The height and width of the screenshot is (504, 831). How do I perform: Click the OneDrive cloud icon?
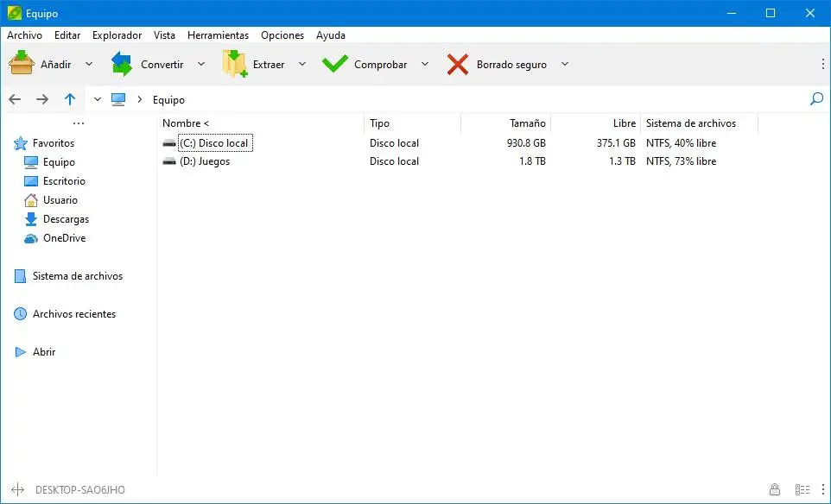click(x=31, y=239)
